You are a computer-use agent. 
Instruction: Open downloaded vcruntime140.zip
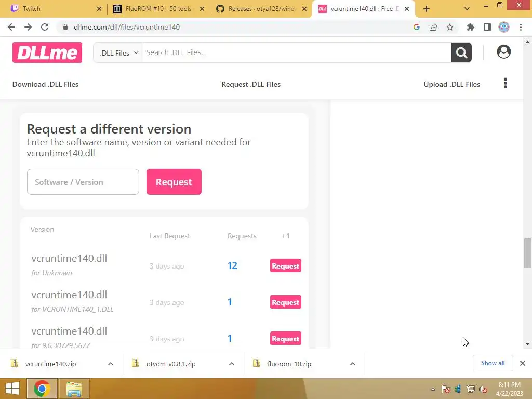click(x=51, y=364)
